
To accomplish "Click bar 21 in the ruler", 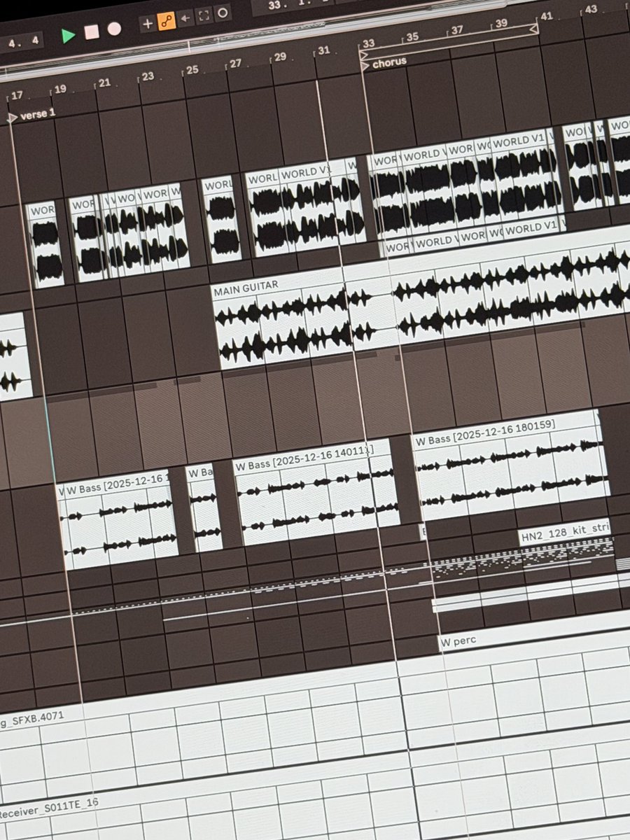I will pyautogui.click(x=104, y=83).
